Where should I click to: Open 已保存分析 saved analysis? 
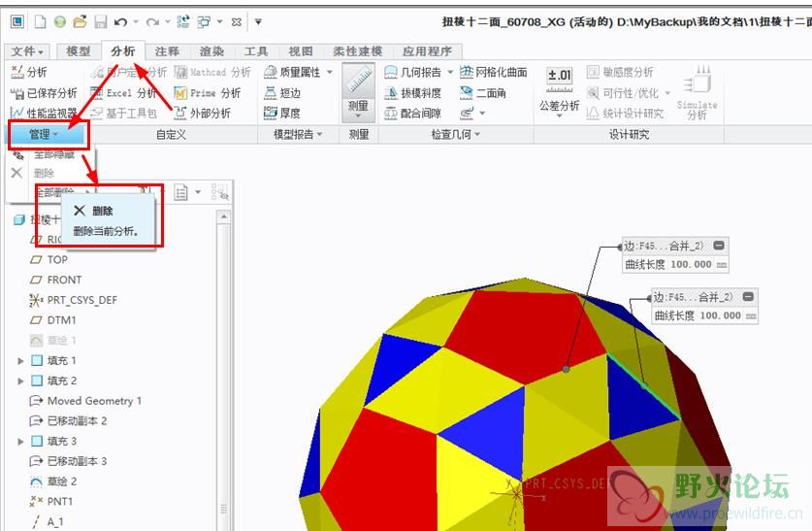click(44, 93)
